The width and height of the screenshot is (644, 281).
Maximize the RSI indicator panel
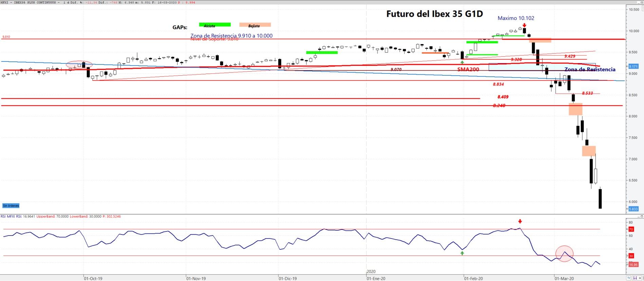(642, 216)
